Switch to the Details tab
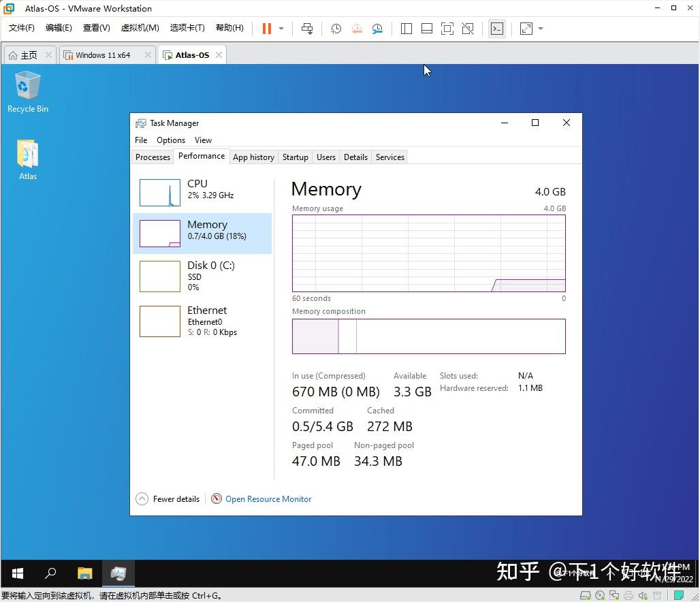 coord(356,157)
